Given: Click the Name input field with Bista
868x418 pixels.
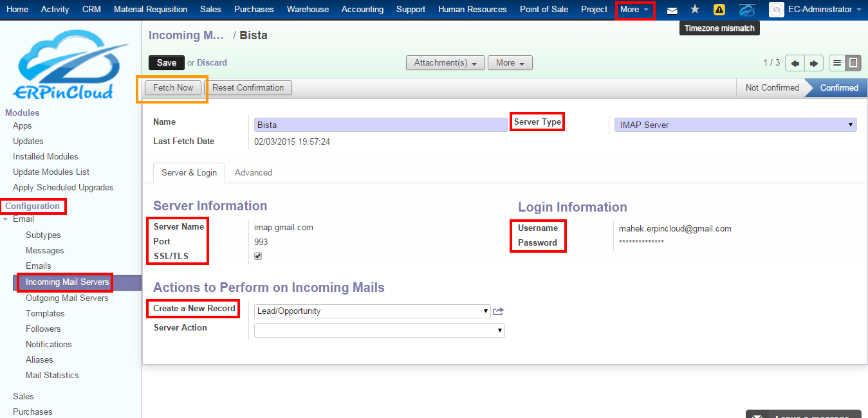Looking at the screenshot, I should pos(381,125).
